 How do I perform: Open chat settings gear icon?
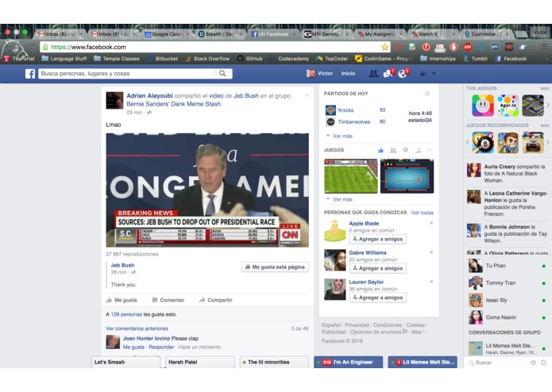pyautogui.click(x=534, y=363)
